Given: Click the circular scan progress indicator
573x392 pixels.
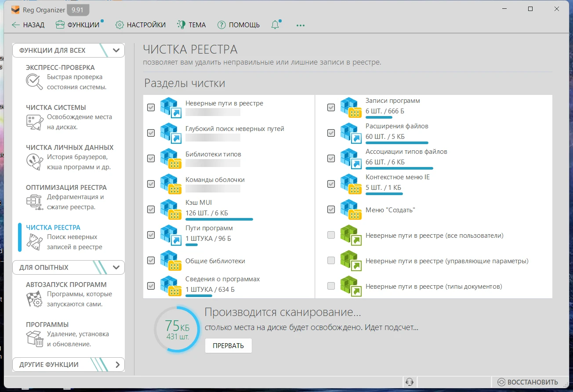Looking at the screenshot, I should pyautogui.click(x=178, y=329).
